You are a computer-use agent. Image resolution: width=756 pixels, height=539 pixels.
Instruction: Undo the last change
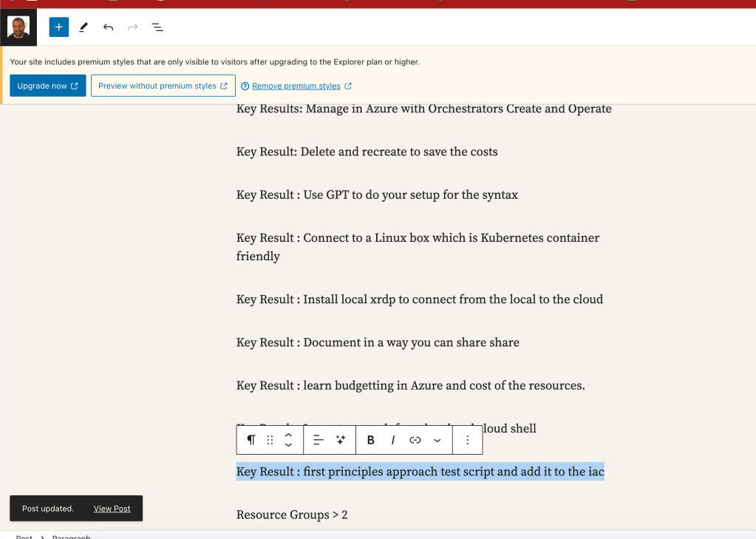[x=108, y=27]
